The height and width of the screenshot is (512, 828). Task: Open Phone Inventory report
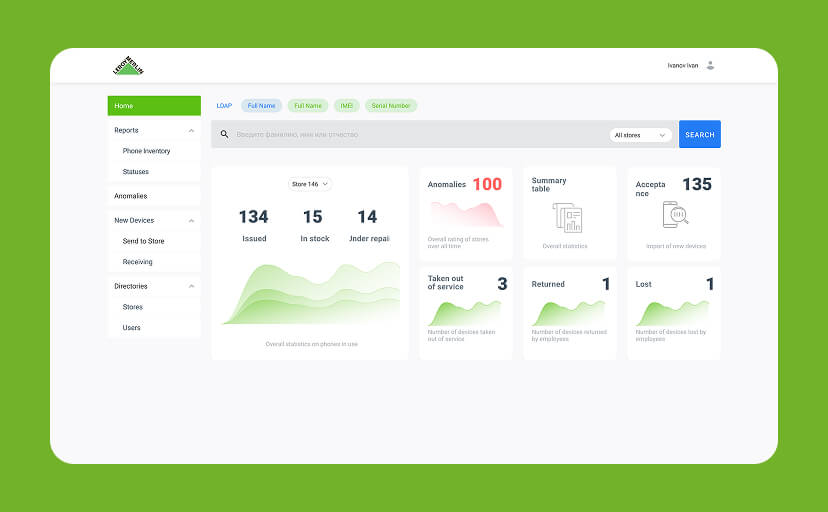click(146, 151)
